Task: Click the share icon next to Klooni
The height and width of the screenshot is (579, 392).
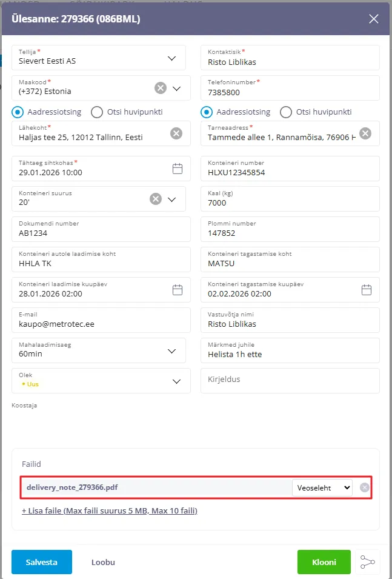Action: click(x=367, y=562)
